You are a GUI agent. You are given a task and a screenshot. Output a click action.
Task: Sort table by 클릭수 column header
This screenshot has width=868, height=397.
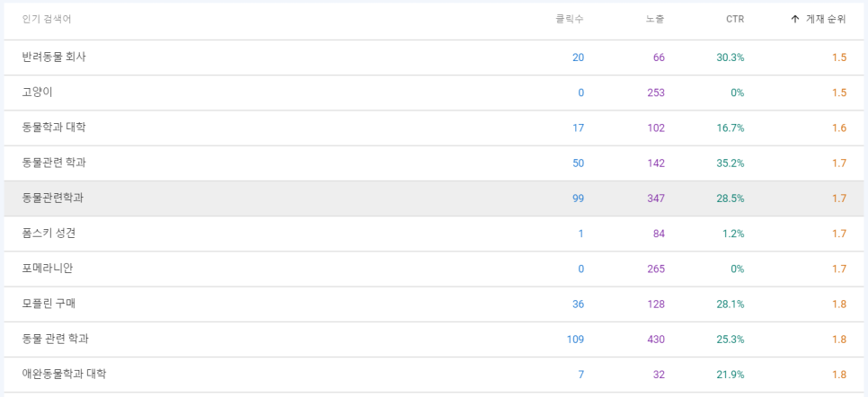[570, 19]
